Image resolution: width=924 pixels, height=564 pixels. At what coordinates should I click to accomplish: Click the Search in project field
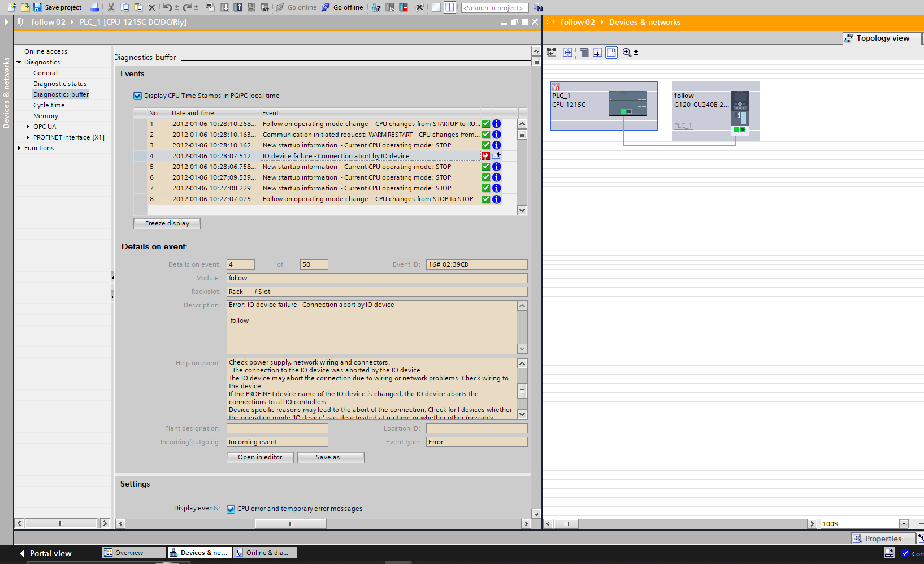click(x=494, y=8)
